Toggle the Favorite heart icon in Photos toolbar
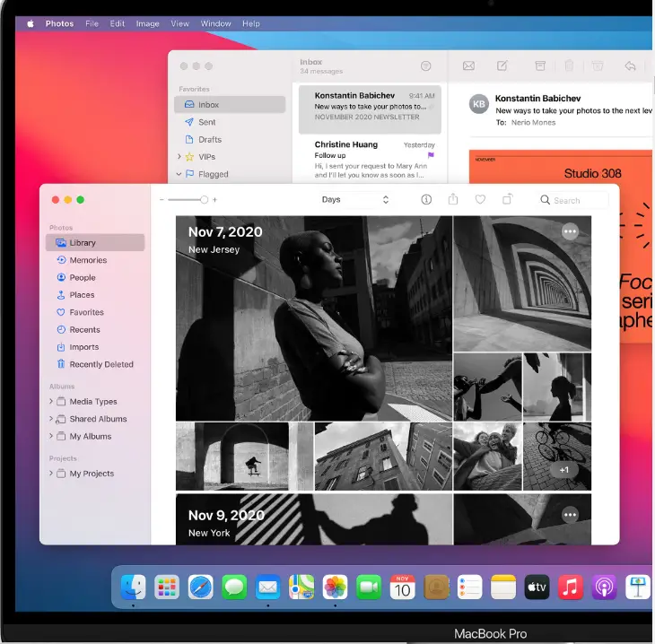Screen dimensions: 655x644 pyautogui.click(x=480, y=200)
